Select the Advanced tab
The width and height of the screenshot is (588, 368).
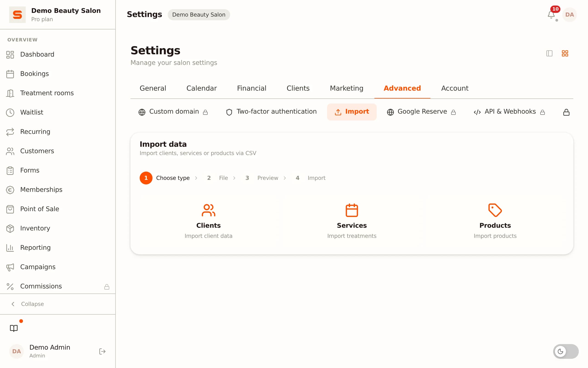[402, 88]
